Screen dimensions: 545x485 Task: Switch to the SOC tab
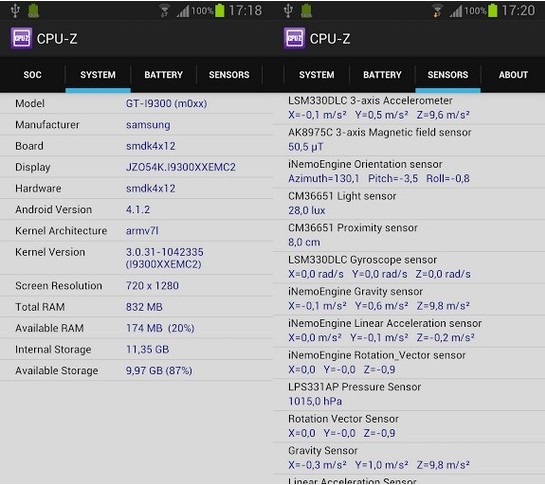point(32,75)
